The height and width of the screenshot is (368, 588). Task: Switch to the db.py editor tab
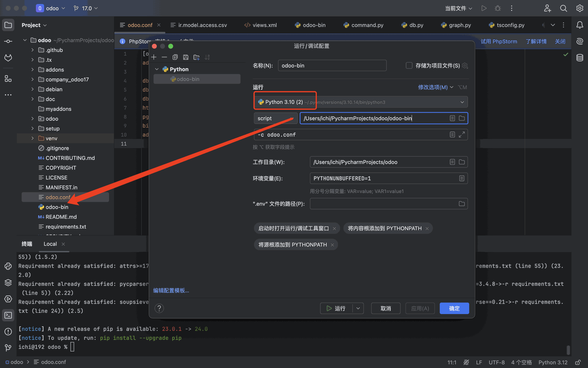(413, 25)
